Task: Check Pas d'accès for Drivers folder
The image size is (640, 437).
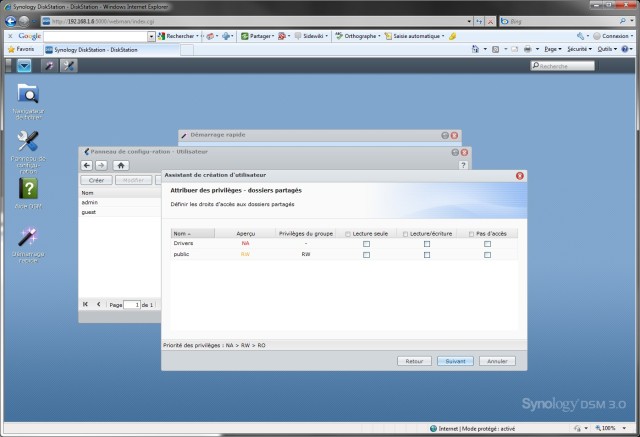Action: (487, 244)
